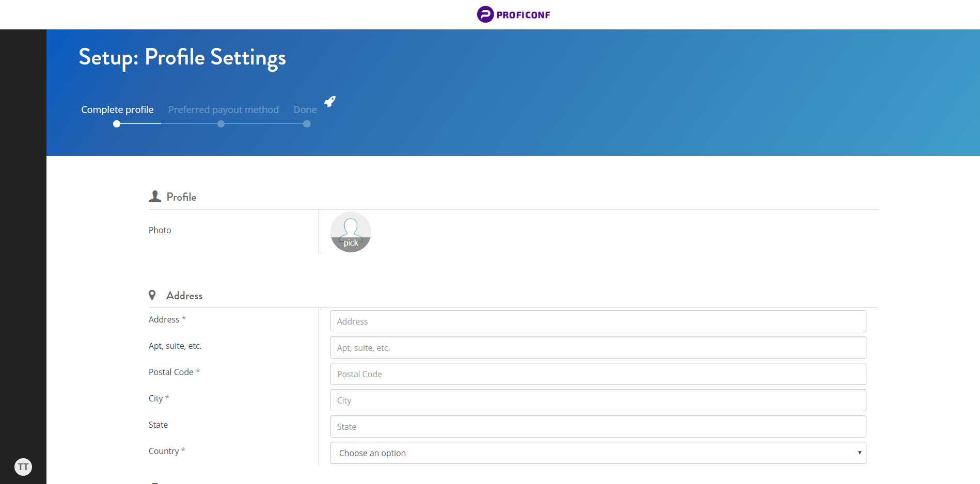Click the Profile section person icon
Screen dimensions: 980x484
(x=155, y=197)
